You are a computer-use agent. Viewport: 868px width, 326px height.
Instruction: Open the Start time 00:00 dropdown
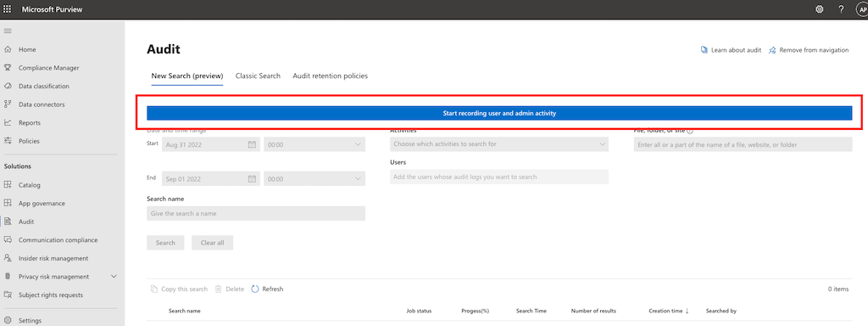(314, 144)
